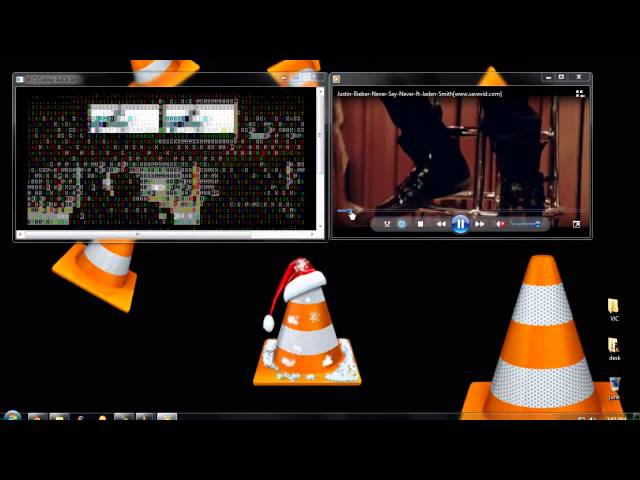Select the desk folder on desktop

point(614,349)
